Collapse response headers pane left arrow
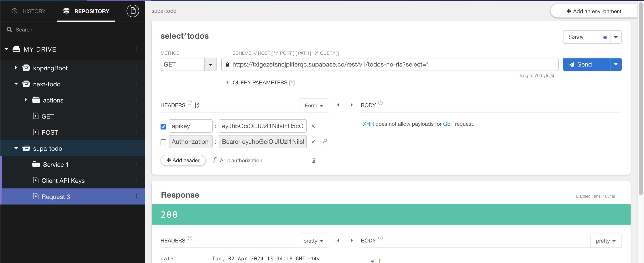The height and width of the screenshot is (263, 644). tap(338, 240)
